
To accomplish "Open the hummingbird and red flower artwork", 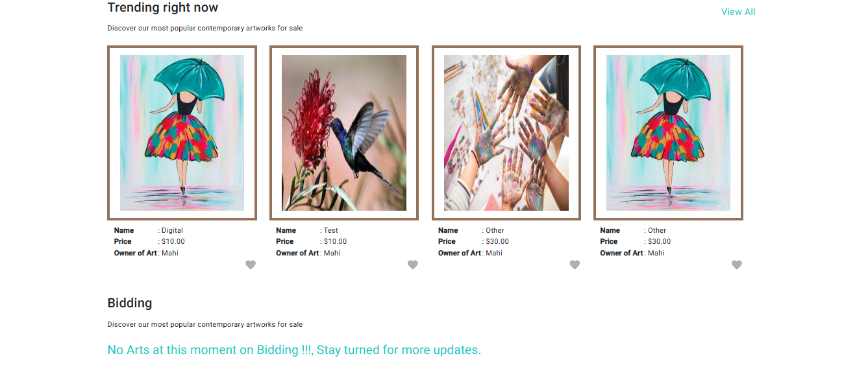I will pyautogui.click(x=344, y=133).
